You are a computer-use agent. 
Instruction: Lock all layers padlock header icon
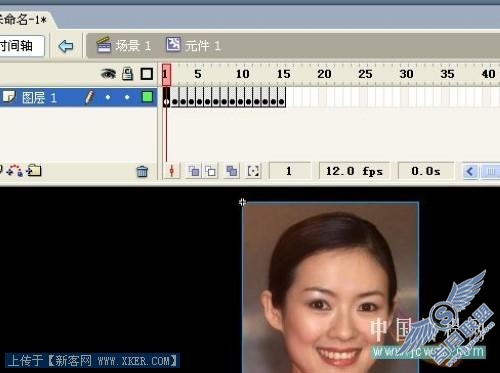point(127,74)
